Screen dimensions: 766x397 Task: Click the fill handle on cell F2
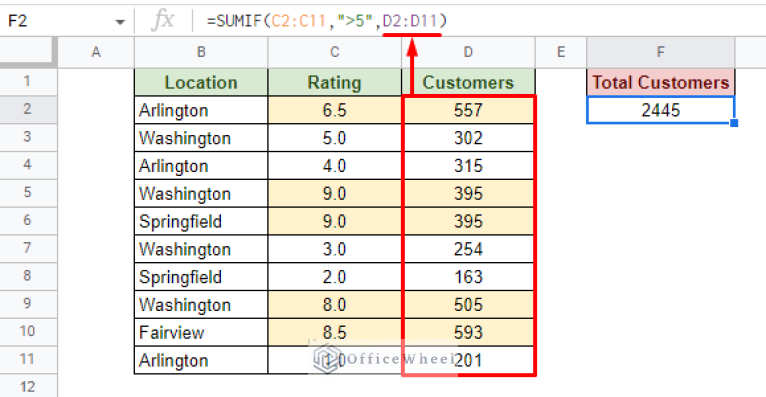tap(734, 123)
